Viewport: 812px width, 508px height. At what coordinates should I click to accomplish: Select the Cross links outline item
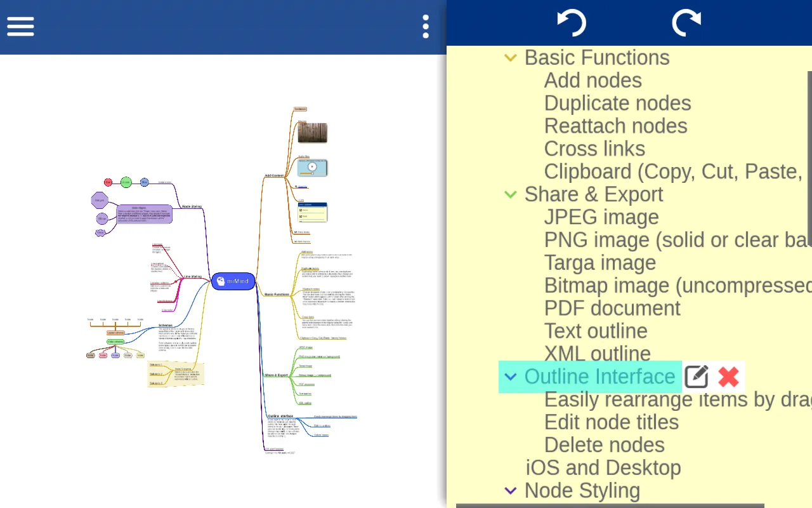pos(594,149)
